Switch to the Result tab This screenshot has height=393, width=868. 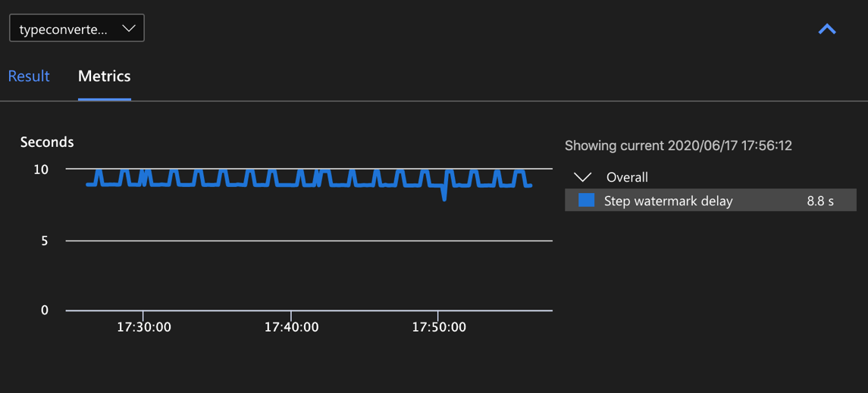(x=29, y=76)
